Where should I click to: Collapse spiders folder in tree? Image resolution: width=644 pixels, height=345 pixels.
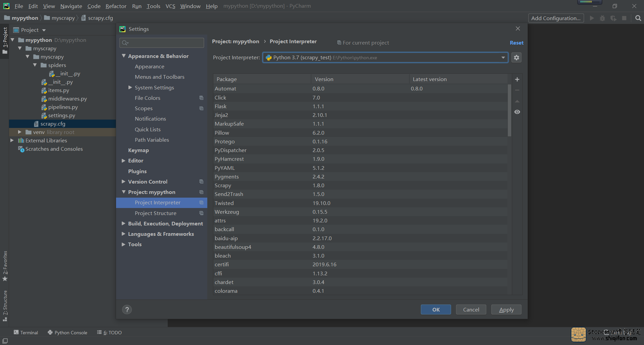point(35,65)
